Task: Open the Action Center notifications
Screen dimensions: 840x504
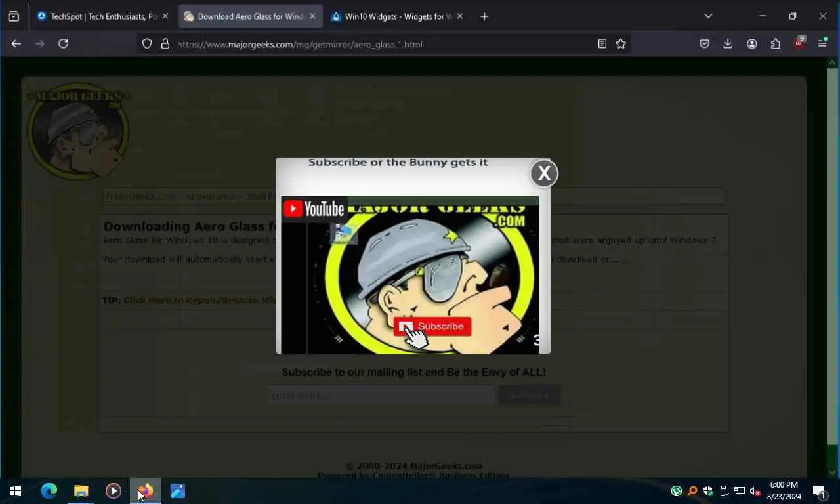Action: [x=820, y=491]
